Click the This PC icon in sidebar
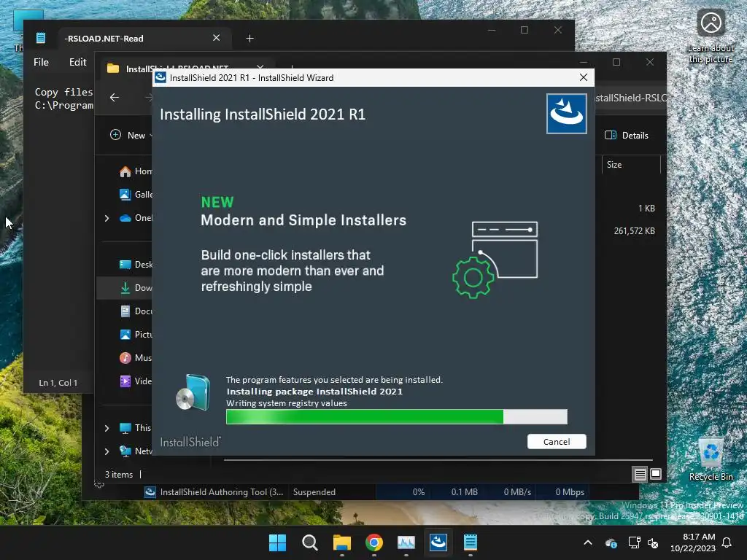 (x=125, y=428)
